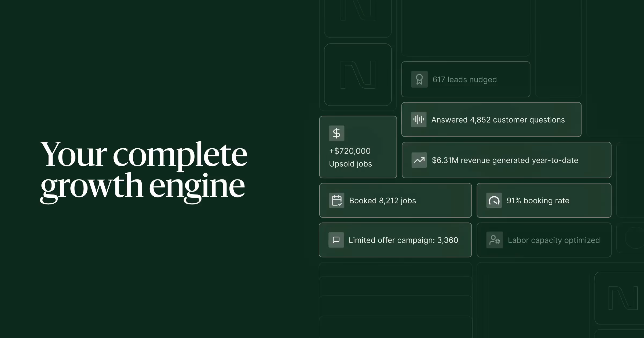Click the '91% booking rate' text
Viewport: 644px width, 338px height.
[538, 201]
